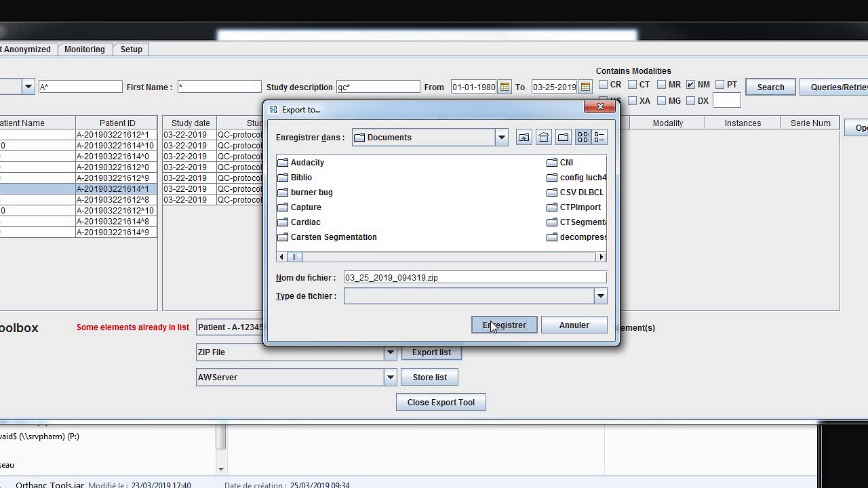Create a new folder in Export dialog

564,138
